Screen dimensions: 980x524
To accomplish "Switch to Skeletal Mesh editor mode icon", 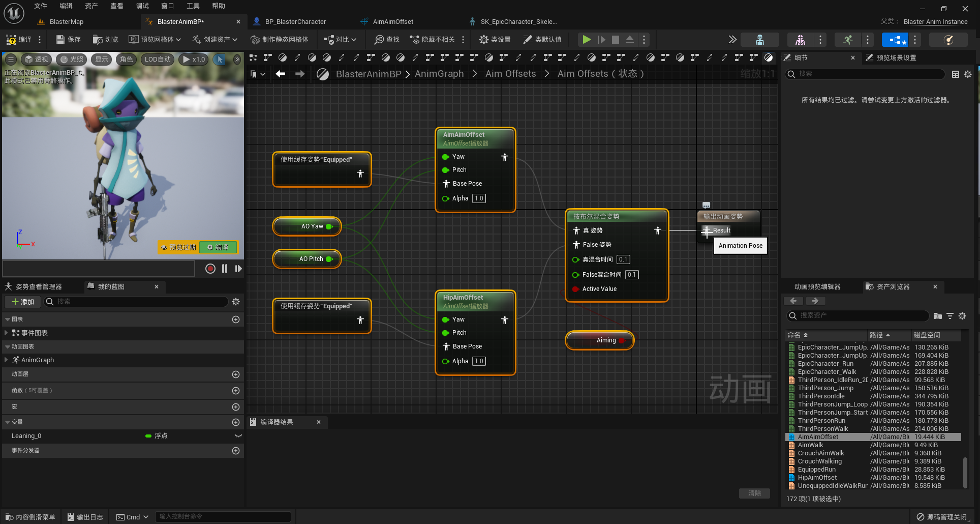I will pyautogui.click(x=800, y=40).
